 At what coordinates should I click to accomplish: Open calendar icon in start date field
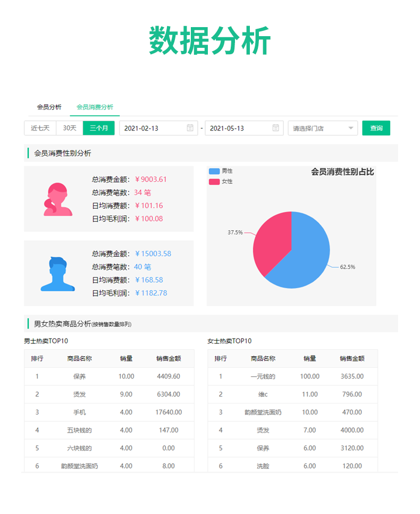click(190, 128)
